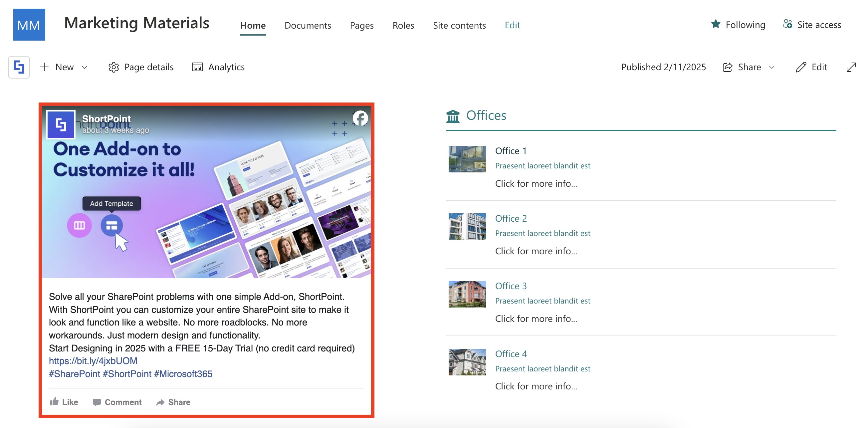
Task: Expand the New dropdown chevron
Action: tap(85, 67)
